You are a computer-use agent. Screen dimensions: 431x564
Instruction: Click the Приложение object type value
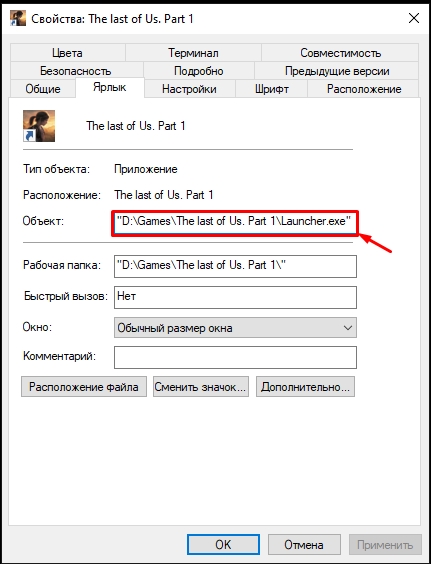coord(146,169)
